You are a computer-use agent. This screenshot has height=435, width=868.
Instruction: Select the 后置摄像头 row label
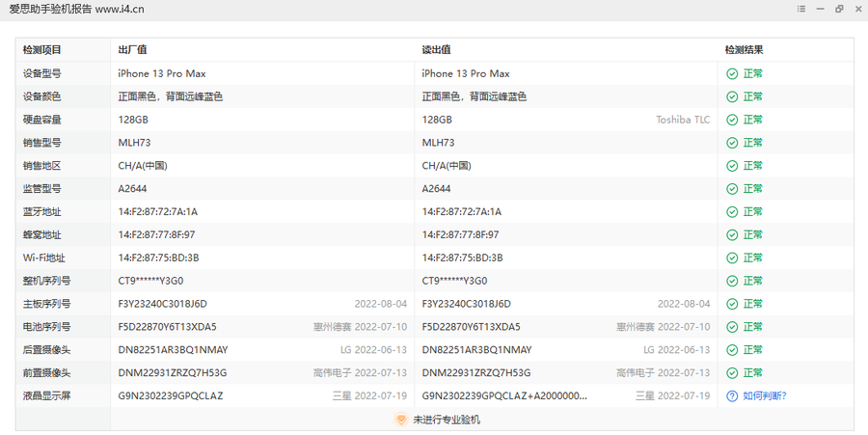(46, 350)
